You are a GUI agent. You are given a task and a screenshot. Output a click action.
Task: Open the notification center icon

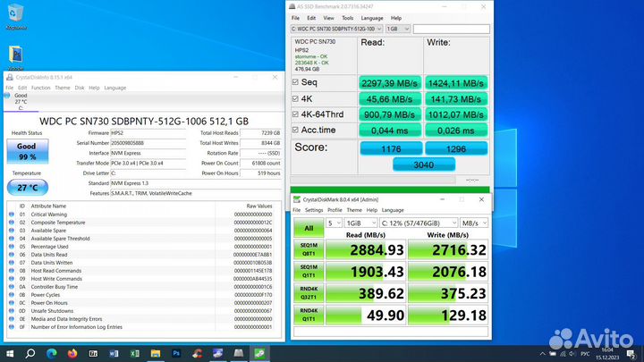[x=631, y=354]
